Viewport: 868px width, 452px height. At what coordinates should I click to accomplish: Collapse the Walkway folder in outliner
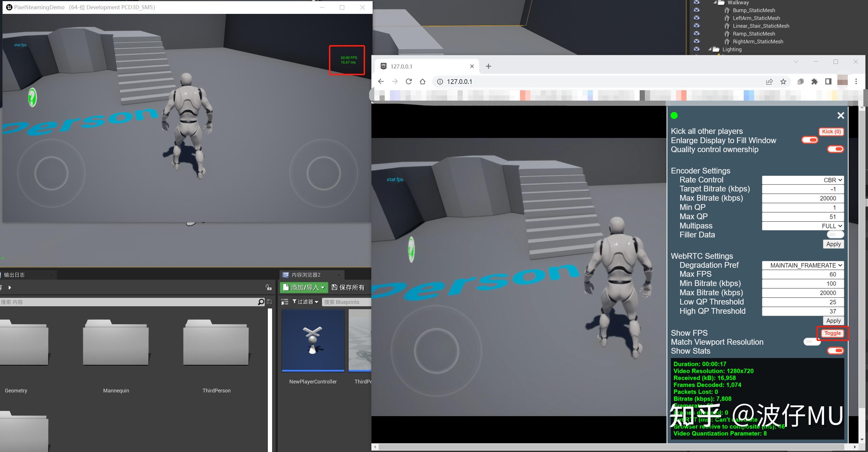coord(715,3)
